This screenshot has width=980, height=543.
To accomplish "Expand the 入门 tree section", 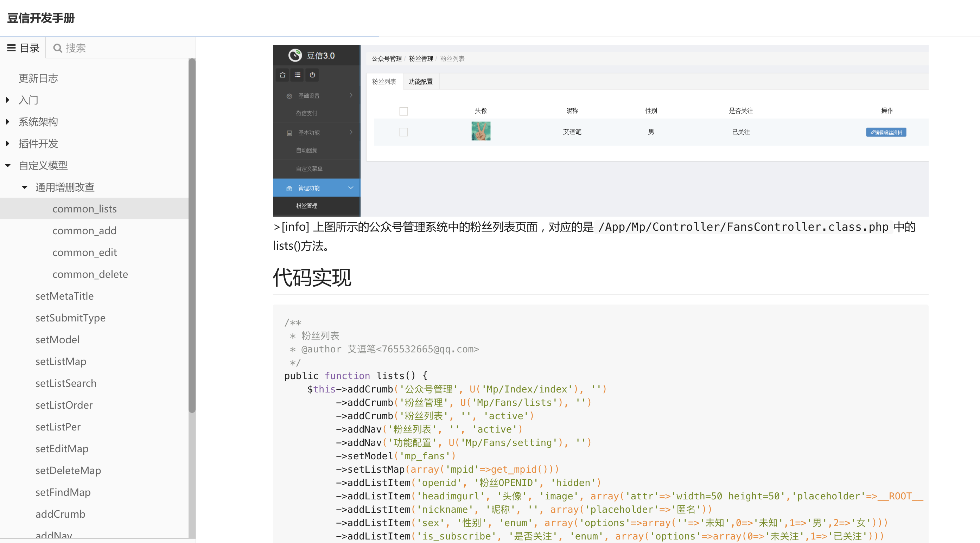I will [x=8, y=100].
